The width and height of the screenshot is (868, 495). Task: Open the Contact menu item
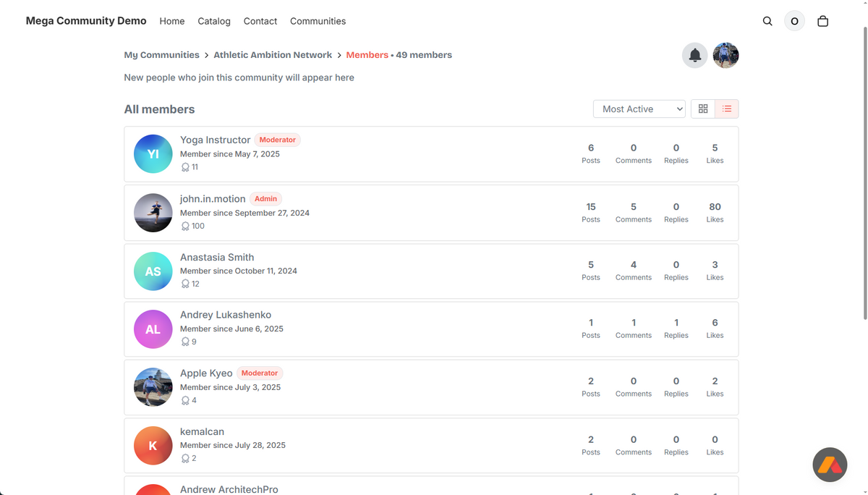pos(260,21)
